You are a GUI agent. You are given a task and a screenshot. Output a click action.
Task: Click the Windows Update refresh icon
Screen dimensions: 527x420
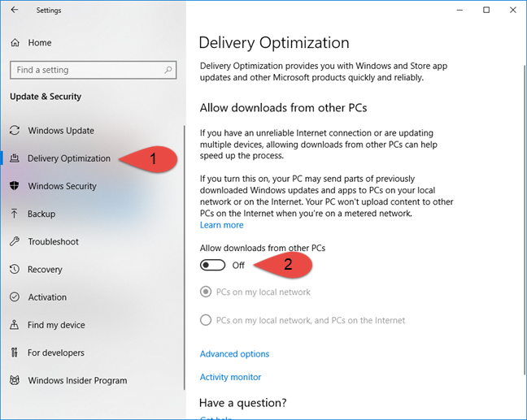15,130
